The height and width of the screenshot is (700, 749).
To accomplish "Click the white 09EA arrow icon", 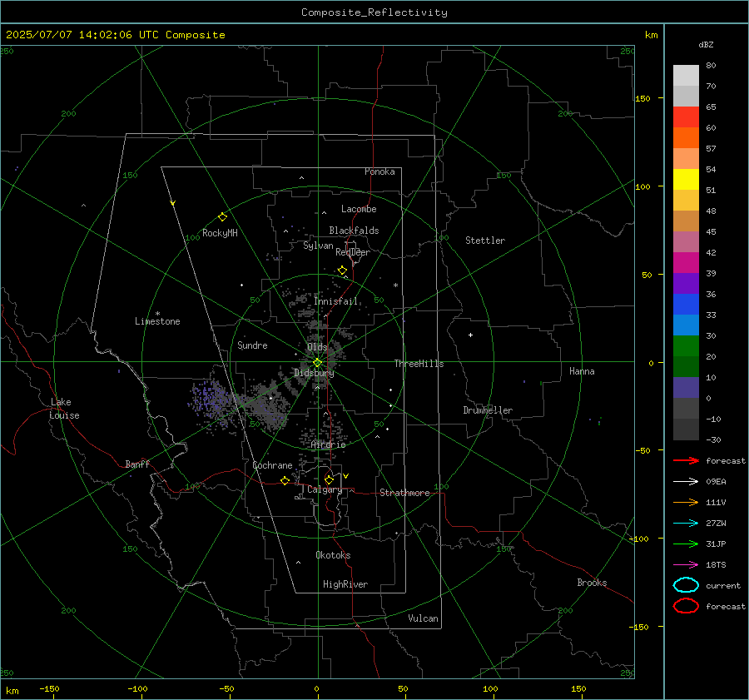I will point(686,481).
